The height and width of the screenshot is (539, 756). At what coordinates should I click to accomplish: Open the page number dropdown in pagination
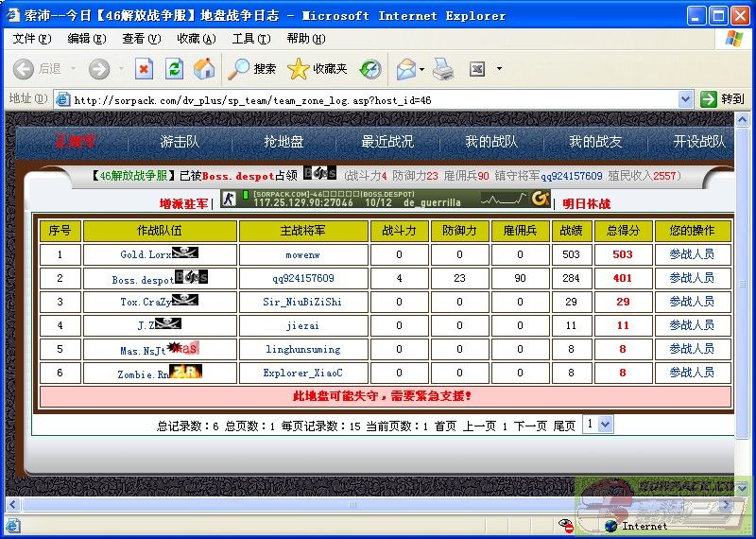[x=592, y=425]
